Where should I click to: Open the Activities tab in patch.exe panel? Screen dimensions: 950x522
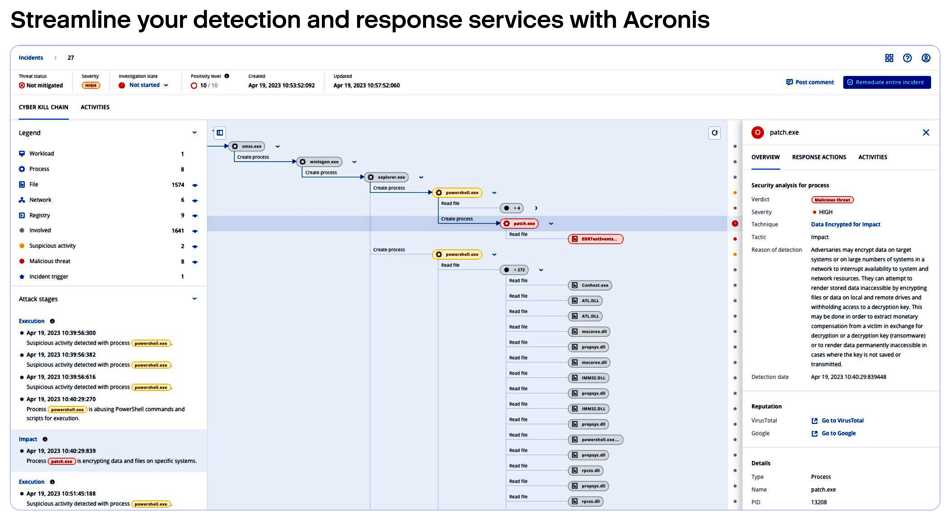872,157
